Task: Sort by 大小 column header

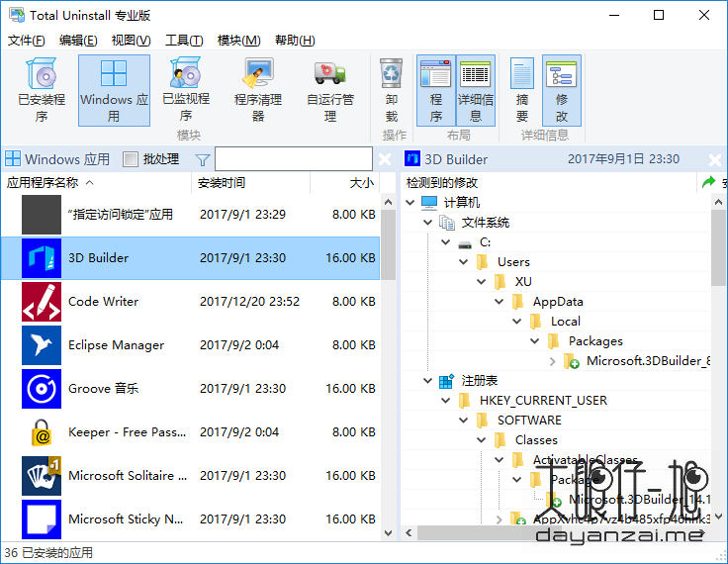Action: tap(344, 183)
